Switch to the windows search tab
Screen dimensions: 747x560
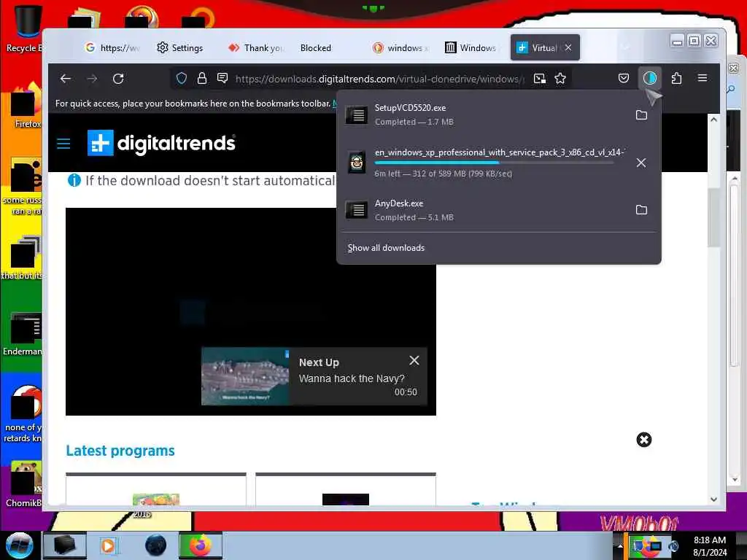pyautogui.click(x=401, y=47)
